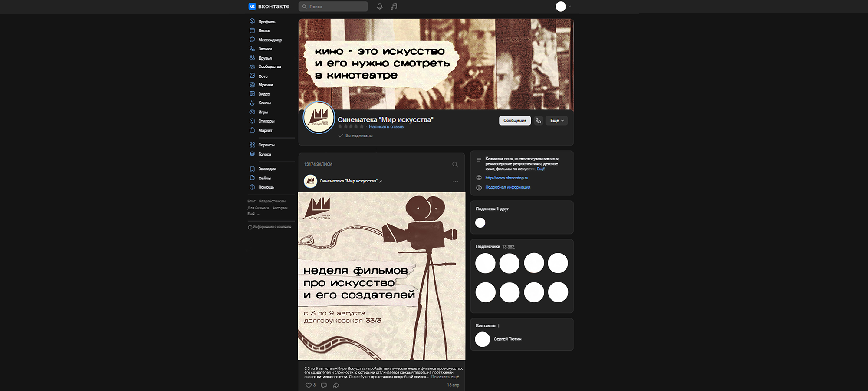Open Сообщества communities list
This screenshot has width=868, height=391.
(265, 66)
